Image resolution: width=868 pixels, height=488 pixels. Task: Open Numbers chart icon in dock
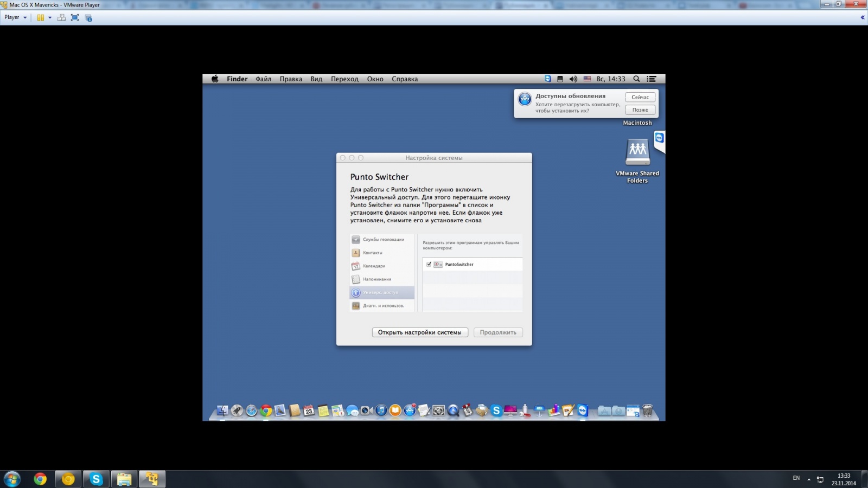coord(554,410)
